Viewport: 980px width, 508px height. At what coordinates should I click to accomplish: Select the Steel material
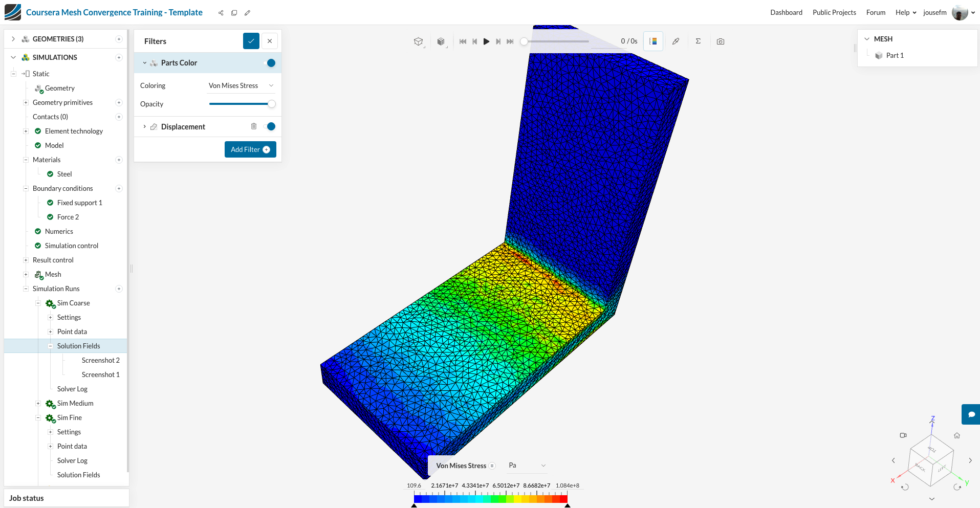click(x=64, y=174)
